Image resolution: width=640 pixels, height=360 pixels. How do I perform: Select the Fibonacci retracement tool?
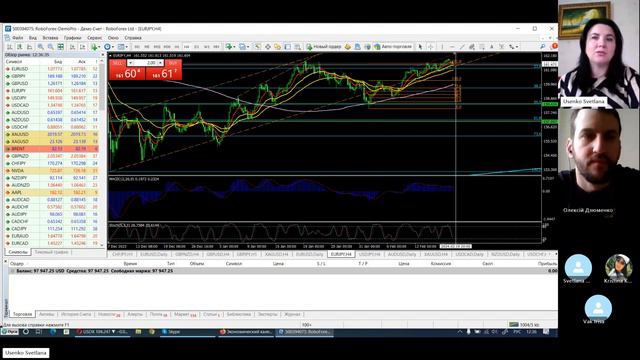coord(482,47)
